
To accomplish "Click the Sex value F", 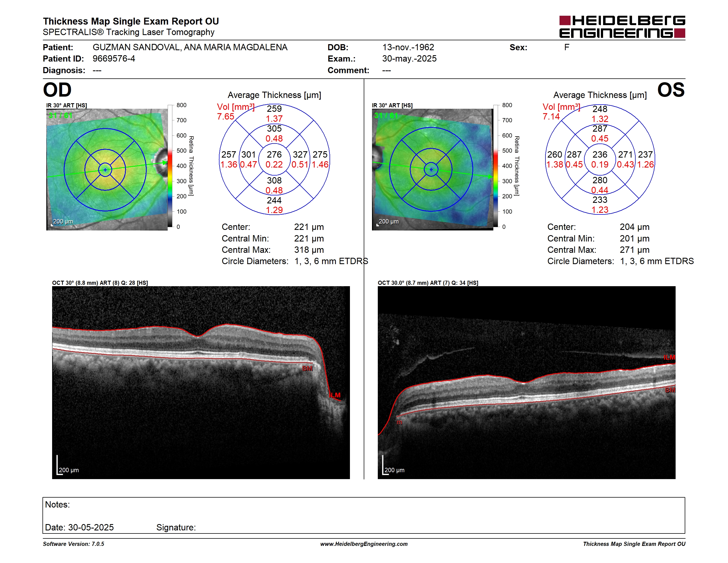I will (567, 47).
